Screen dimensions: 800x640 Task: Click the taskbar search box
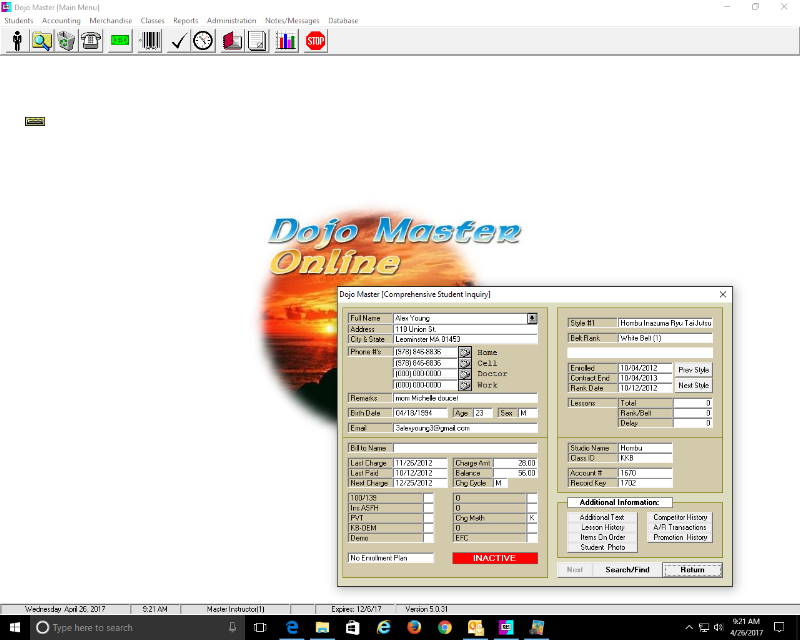137,627
